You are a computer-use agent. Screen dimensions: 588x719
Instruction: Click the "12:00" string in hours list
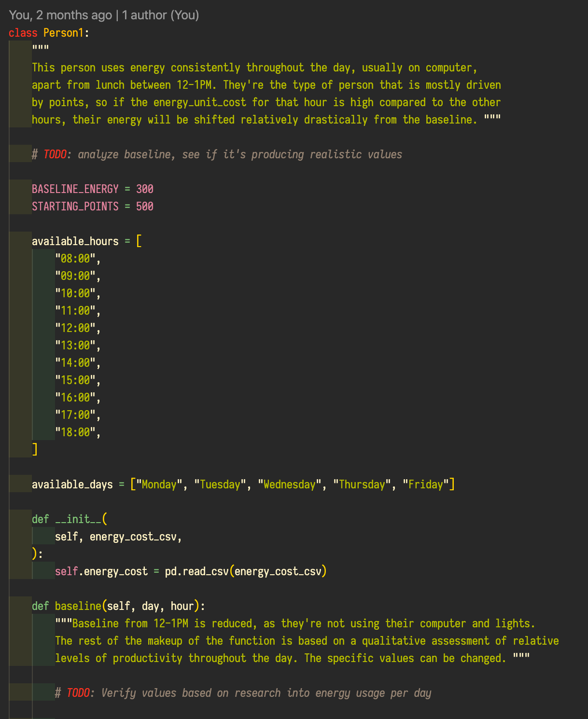pyautogui.click(x=75, y=328)
